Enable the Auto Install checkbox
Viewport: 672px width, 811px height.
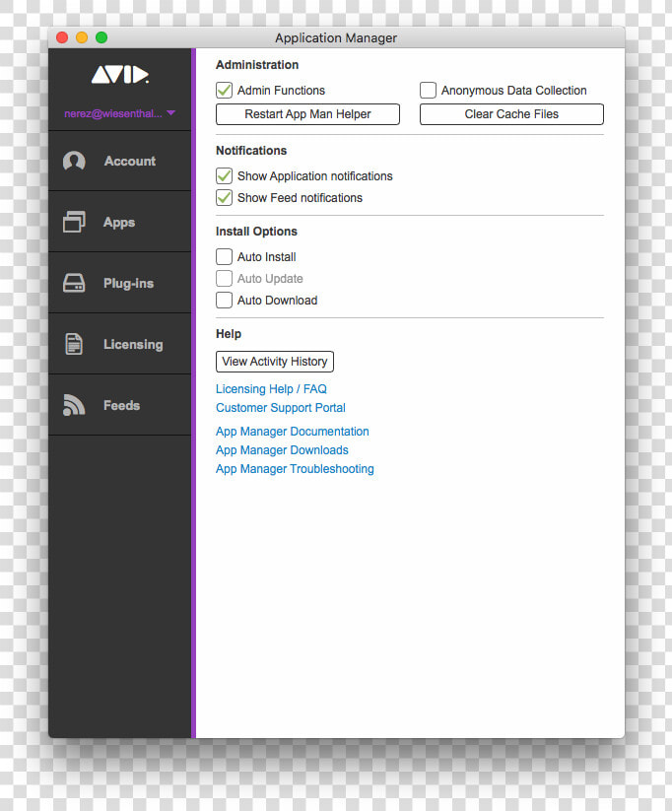coord(224,256)
